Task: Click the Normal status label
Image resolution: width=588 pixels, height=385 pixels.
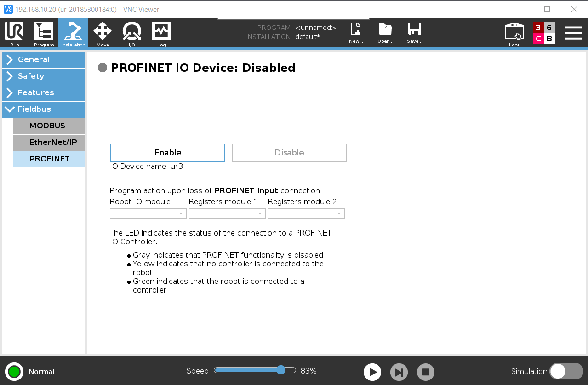Action: (x=41, y=372)
